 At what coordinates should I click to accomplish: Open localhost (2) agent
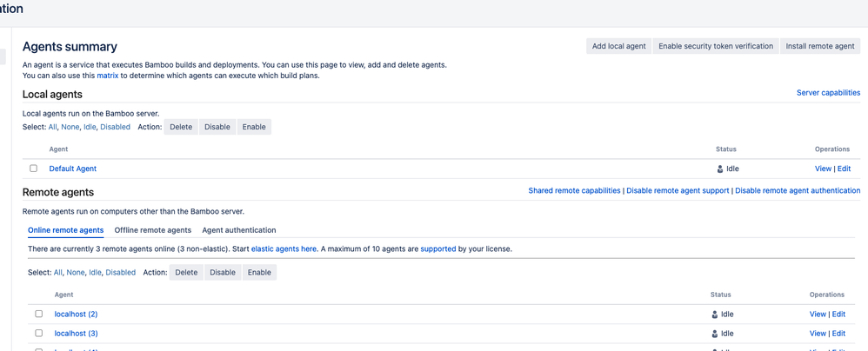77,314
